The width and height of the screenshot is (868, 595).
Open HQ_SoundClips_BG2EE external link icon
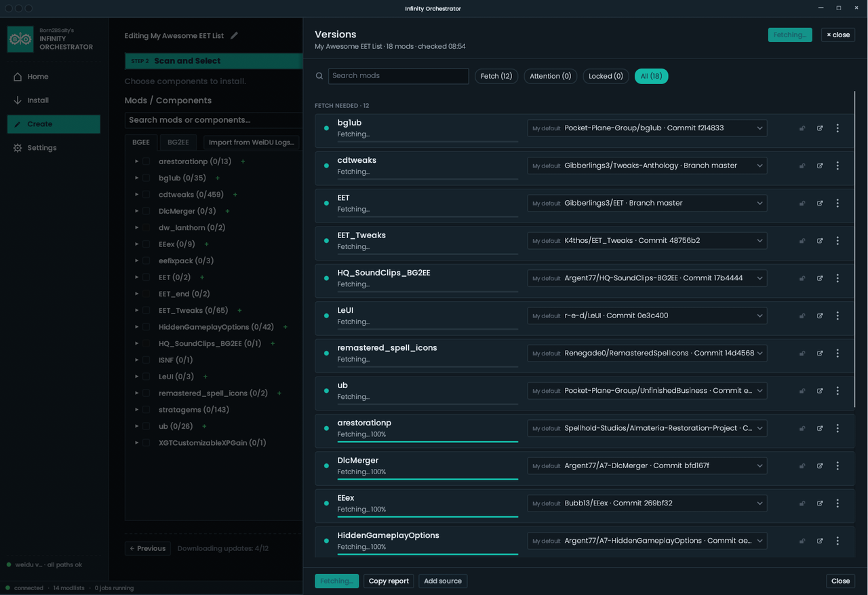pyautogui.click(x=820, y=278)
